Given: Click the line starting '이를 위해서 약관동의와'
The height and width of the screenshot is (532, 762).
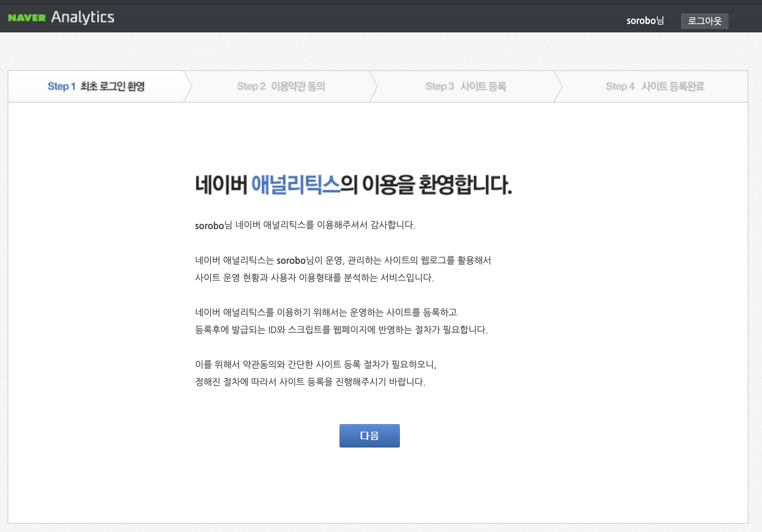Looking at the screenshot, I should pos(316,364).
